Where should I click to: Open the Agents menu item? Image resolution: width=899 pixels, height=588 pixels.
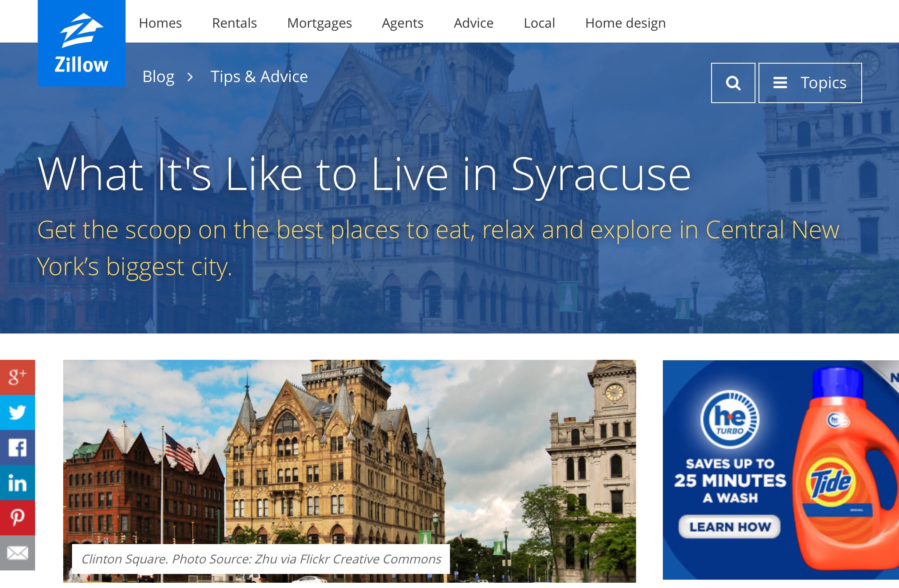pos(403,23)
